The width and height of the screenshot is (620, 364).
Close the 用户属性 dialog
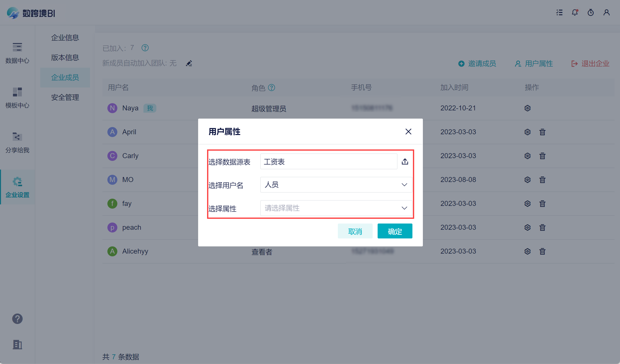408,132
